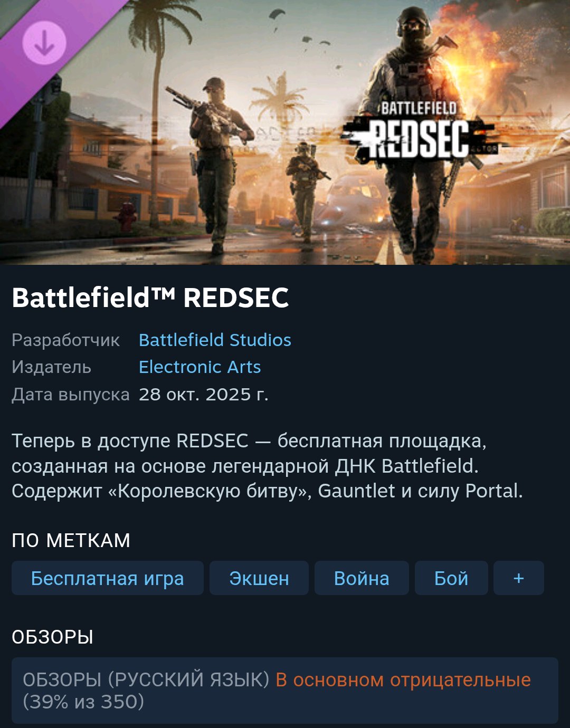Click the 39% из 350 review count
Image resolution: width=570 pixels, height=728 pixels.
[x=83, y=702]
